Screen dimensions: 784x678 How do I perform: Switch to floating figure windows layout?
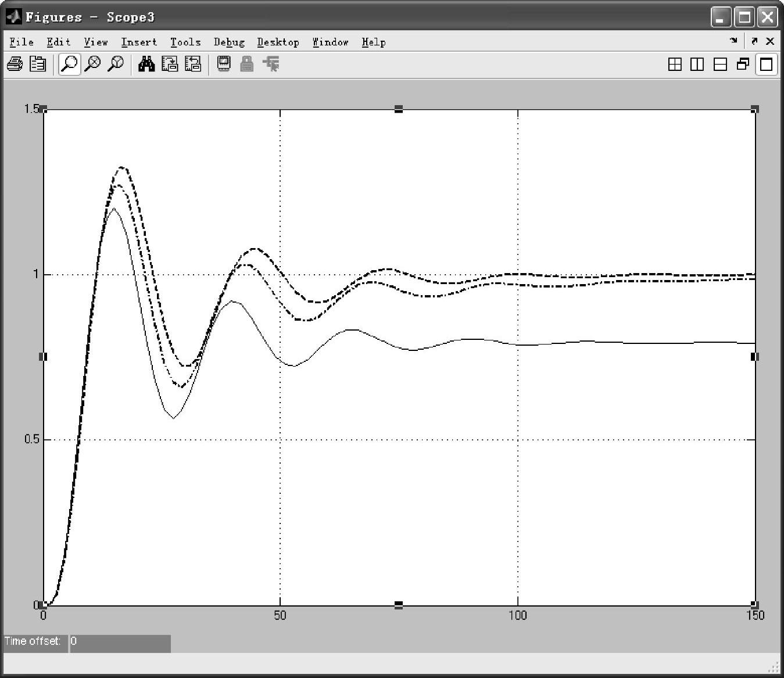743,64
